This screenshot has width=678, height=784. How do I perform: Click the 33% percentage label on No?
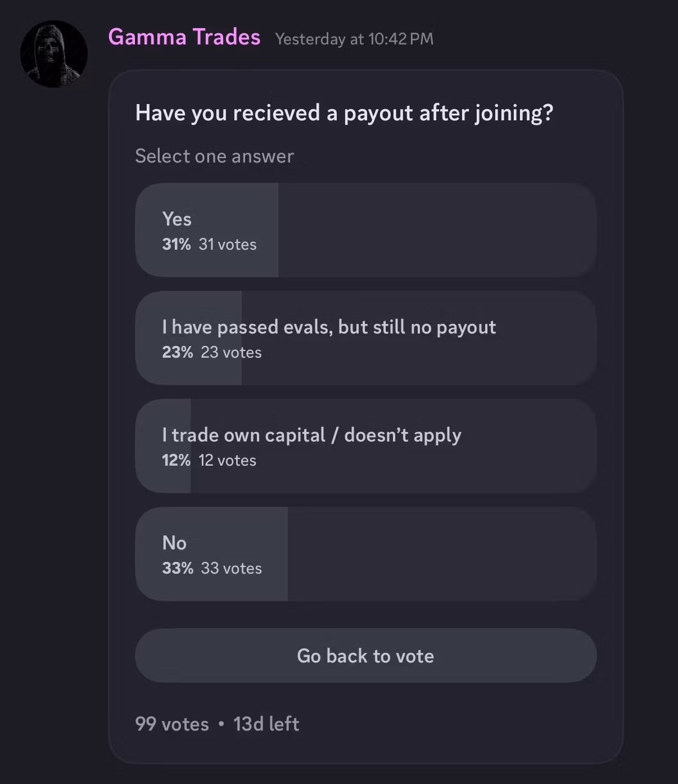[x=178, y=568]
